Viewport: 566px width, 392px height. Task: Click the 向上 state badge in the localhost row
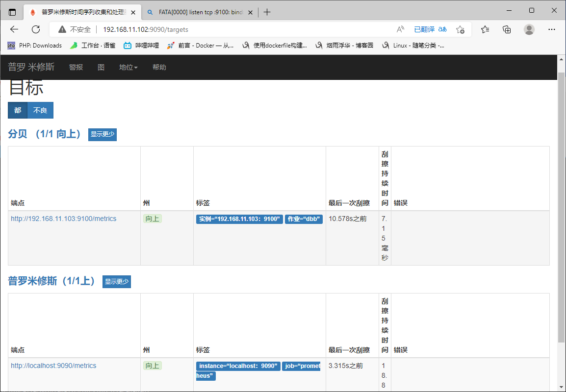point(153,366)
